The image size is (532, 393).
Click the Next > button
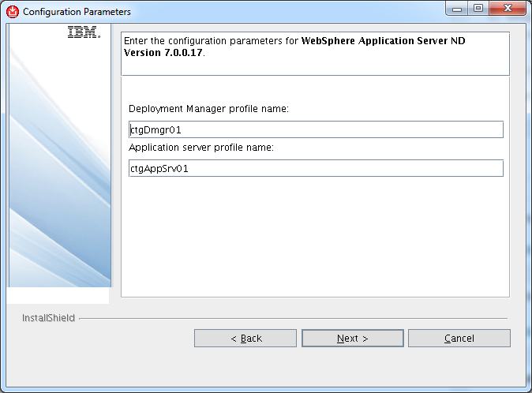point(353,338)
